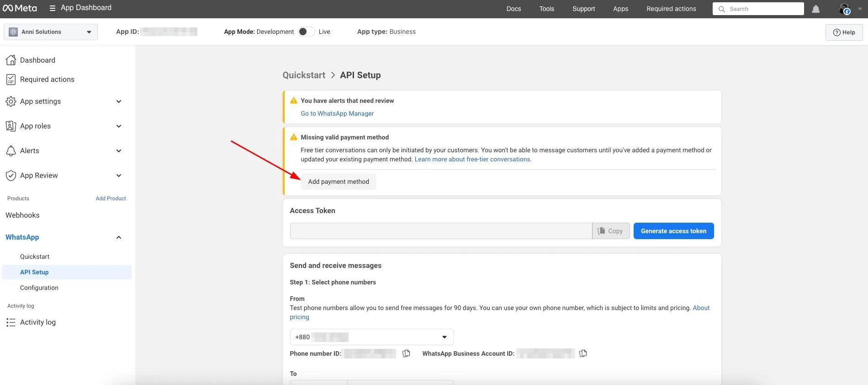
Task: Click the App Review shield icon
Action: pyautogui.click(x=11, y=176)
